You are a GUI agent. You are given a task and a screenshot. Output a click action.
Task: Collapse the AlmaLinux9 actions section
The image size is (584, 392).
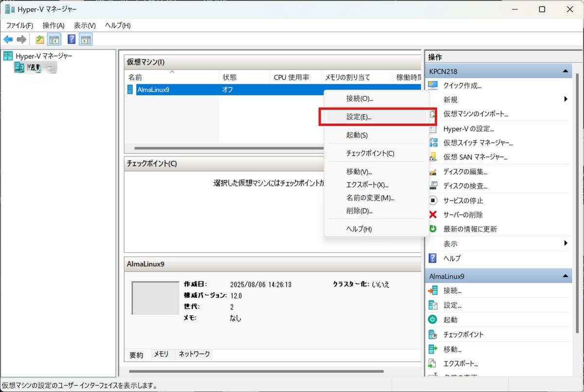tap(565, 276)
